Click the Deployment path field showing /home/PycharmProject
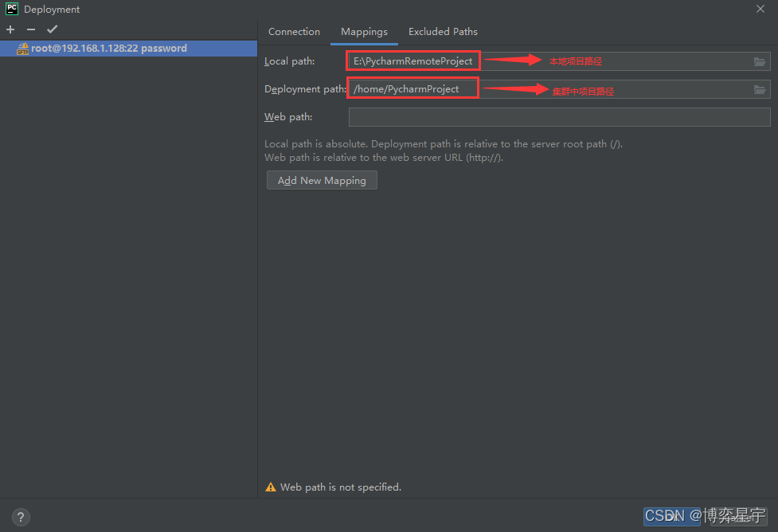778x532 pixels. [x=412, y=89]
